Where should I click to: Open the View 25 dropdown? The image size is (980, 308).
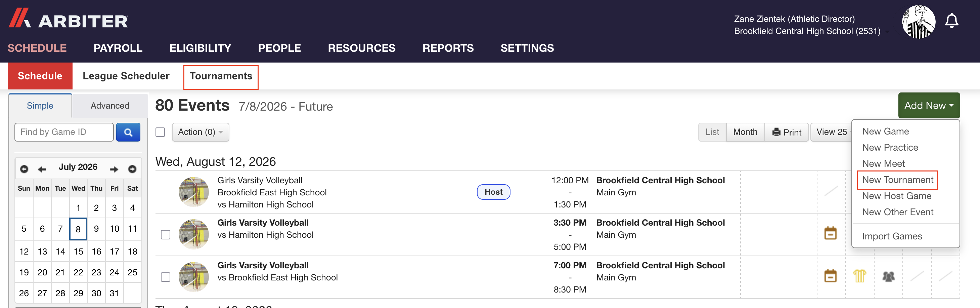[832, 132]
